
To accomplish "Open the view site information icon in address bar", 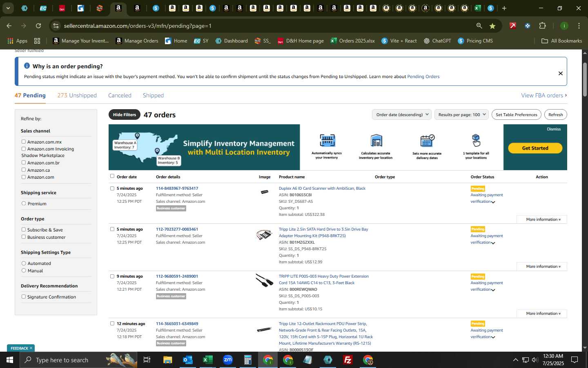I will pyautogui.click(x=56, y=26).
